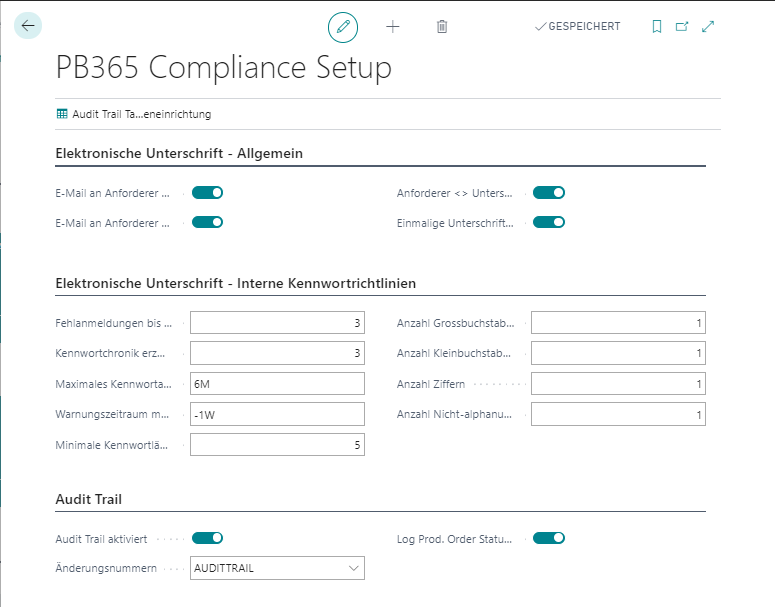
Task: Click Fehlanmeldungen bis field
Action: pos(277,323)
